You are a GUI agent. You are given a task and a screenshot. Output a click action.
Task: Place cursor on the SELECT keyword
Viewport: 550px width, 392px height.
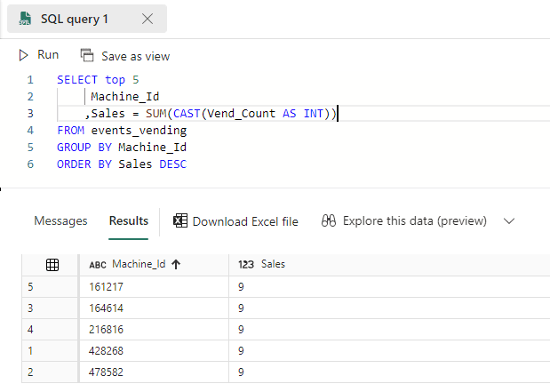77,80
